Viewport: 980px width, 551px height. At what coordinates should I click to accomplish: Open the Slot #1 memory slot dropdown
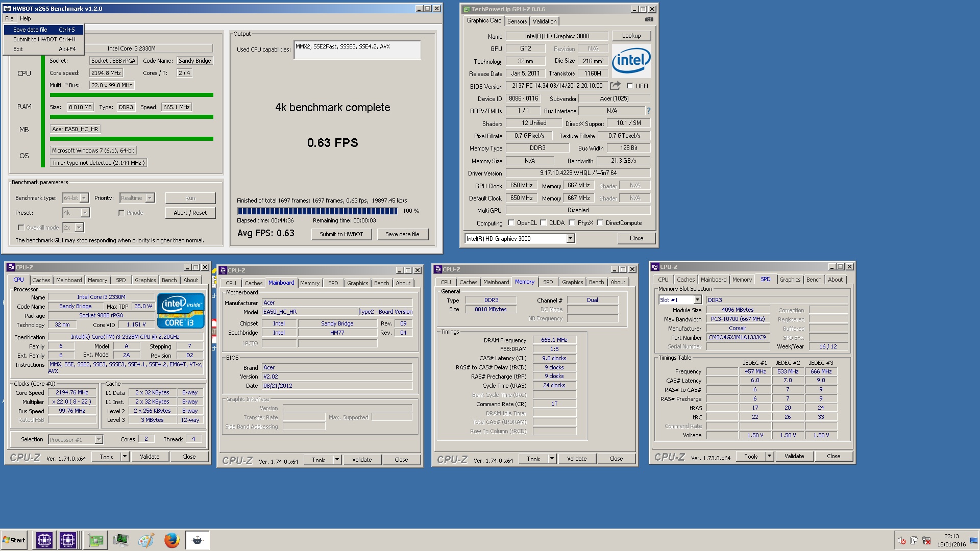pyautogui.click(x=680, y=300)
